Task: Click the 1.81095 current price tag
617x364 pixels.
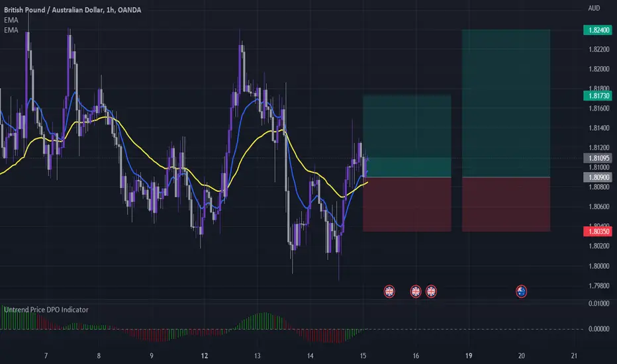Action: [x=598, y=158]
